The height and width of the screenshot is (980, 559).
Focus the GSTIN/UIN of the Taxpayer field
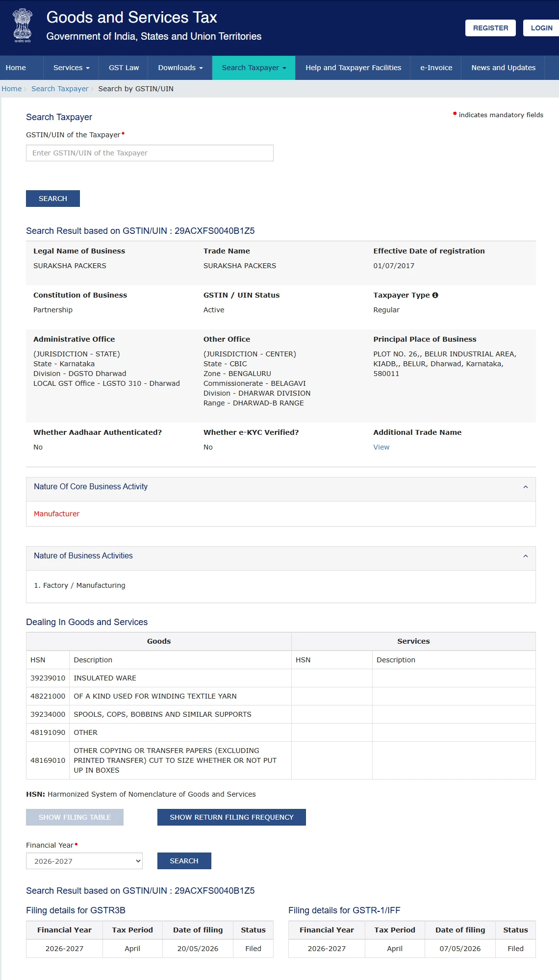click(150, 153)
